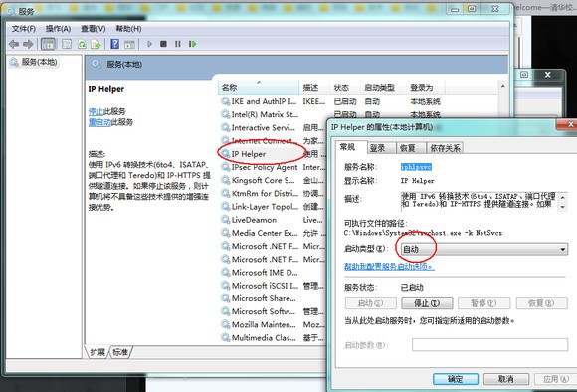Sort list by the 名称 column header
577x392 pixels.
[x=259, y=88]
